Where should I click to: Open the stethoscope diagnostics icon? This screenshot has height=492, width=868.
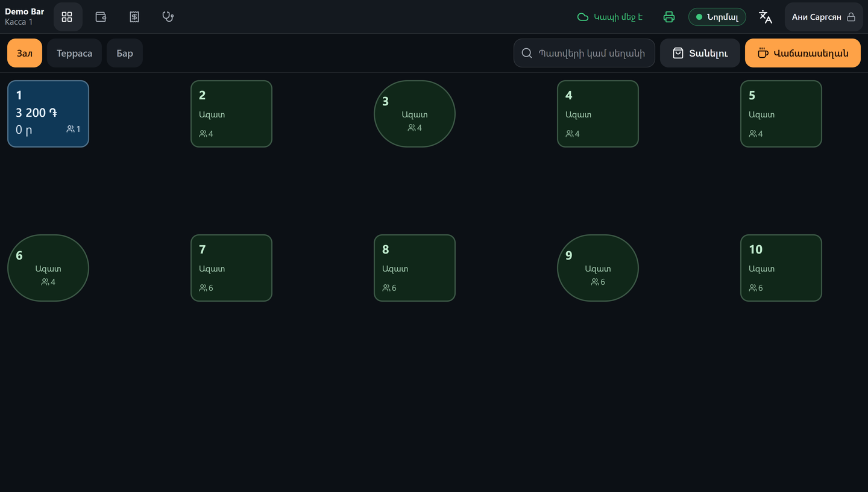168,17
